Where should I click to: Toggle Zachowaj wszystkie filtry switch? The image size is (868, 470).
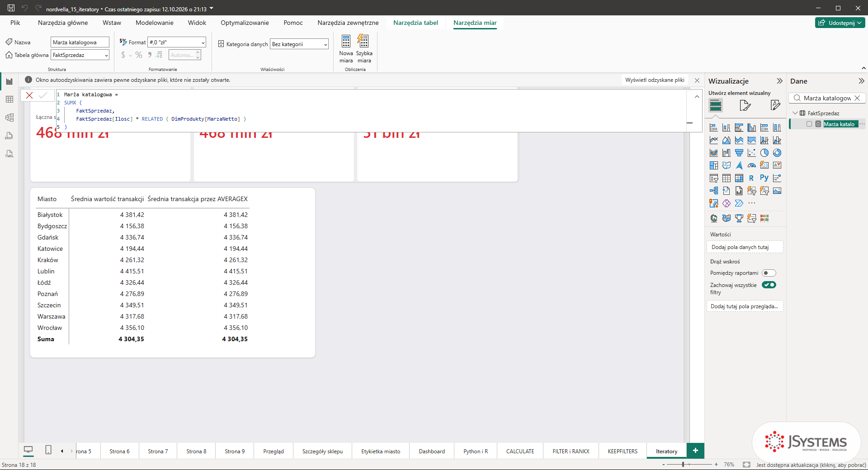click(x=769, y=285)
